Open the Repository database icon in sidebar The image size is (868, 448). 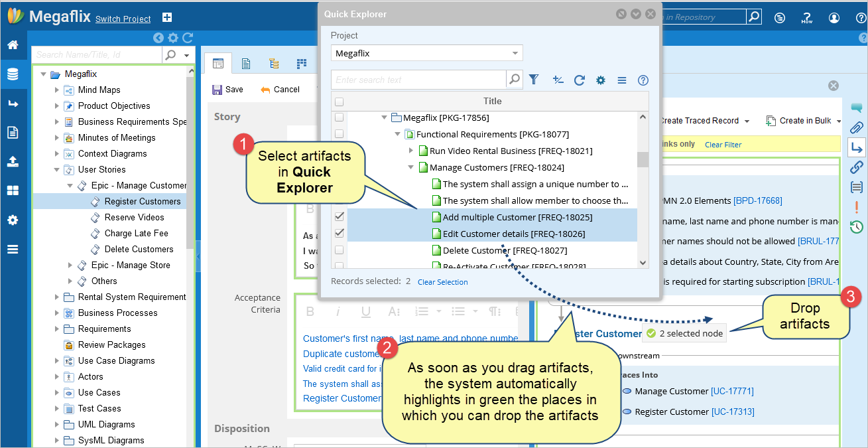13,74
